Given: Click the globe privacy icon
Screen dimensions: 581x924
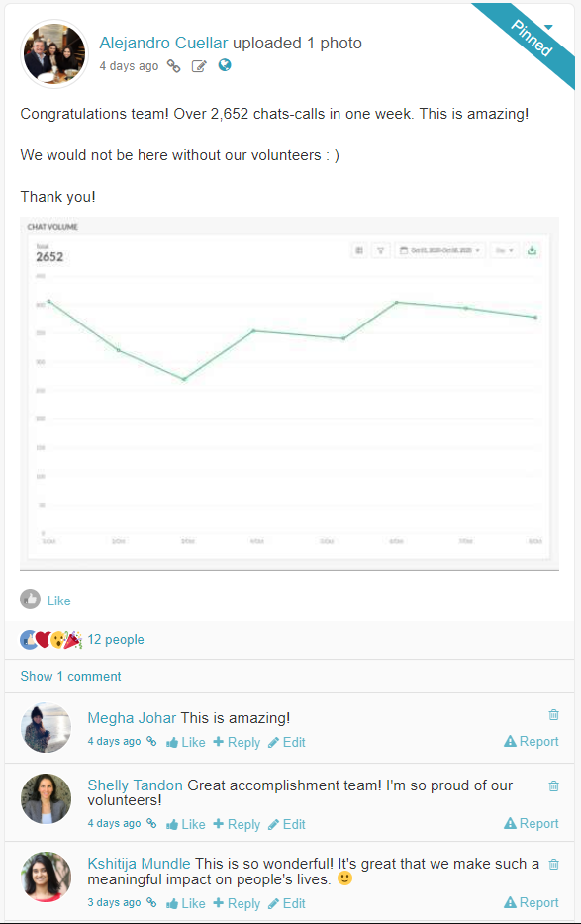Looking at the screenshot, I should tap(224, 65).
